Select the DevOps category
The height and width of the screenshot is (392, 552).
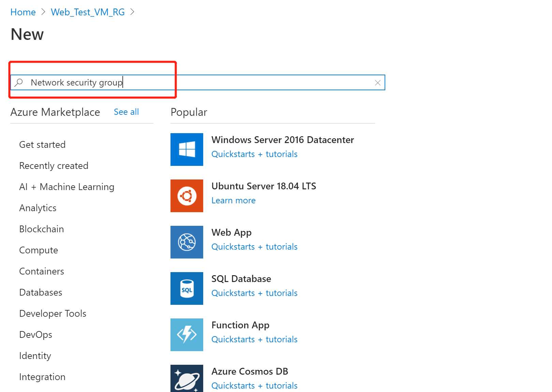[x=36, y=335]
